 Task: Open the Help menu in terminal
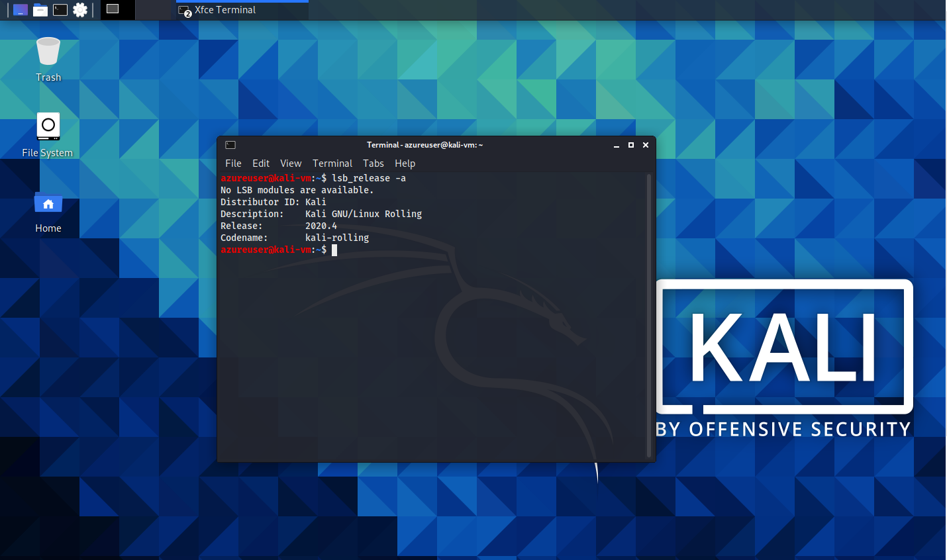point(405,163)
